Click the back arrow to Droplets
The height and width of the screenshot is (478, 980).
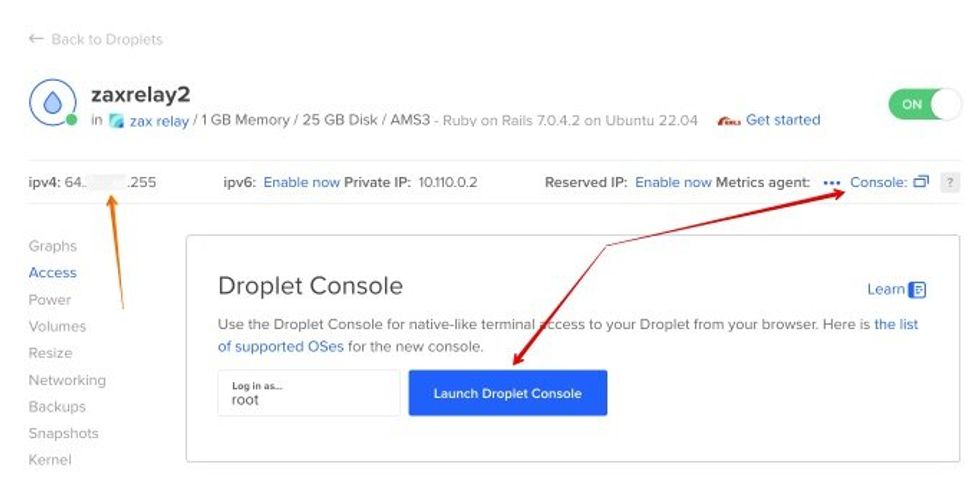coord(36,39)
